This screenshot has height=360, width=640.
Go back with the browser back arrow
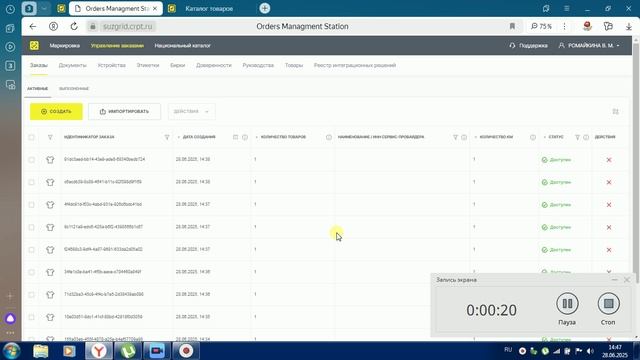click(33, 26)
